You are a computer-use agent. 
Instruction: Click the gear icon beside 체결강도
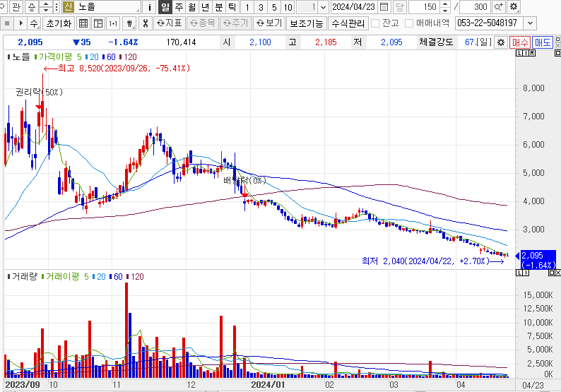point(501,42)
